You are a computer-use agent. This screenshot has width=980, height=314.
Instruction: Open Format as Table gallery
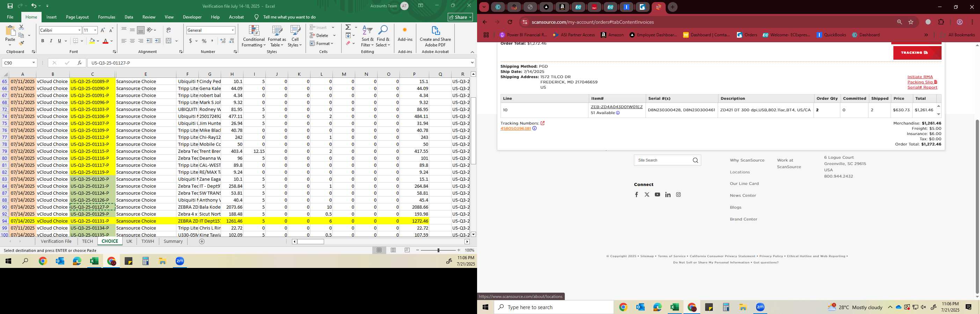click(277, 36)
